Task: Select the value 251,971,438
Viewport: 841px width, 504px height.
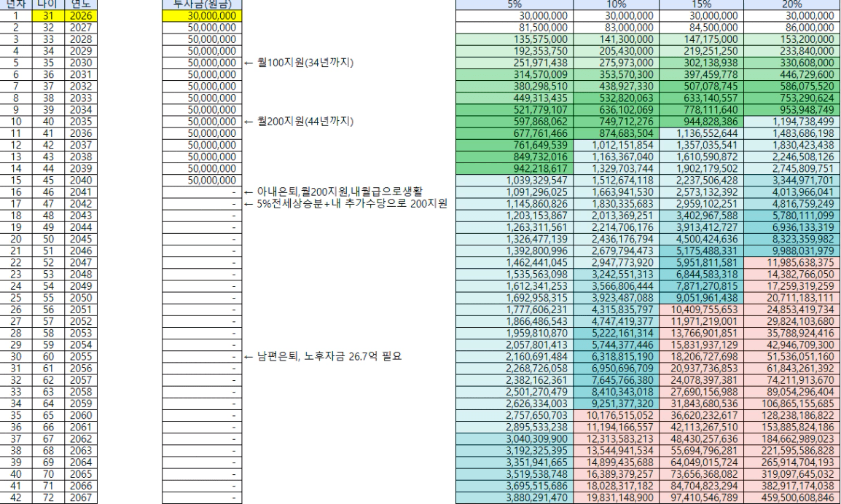Action: [515, 63]
